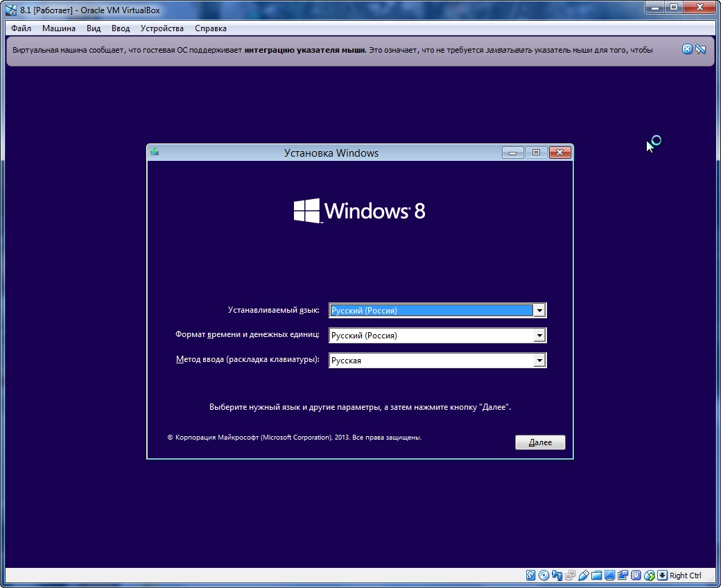
Task: Expand the Устанавливаемый язык dropdown
Action: pos(539,311)
